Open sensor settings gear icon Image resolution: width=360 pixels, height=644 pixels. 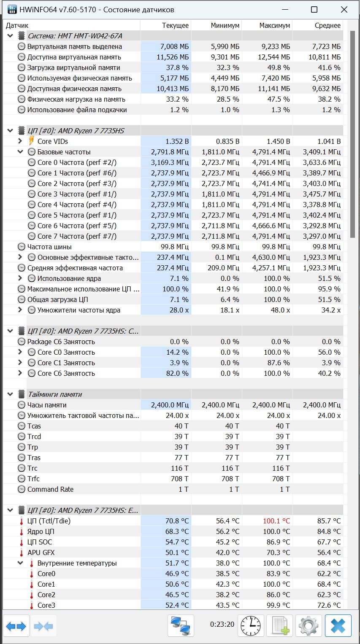(309, 625)
